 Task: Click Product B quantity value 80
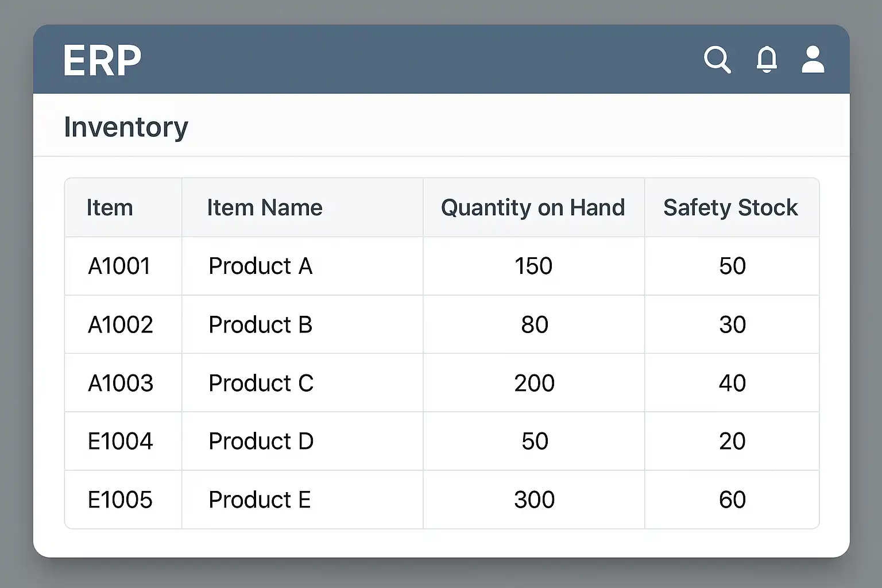[535, 325]
